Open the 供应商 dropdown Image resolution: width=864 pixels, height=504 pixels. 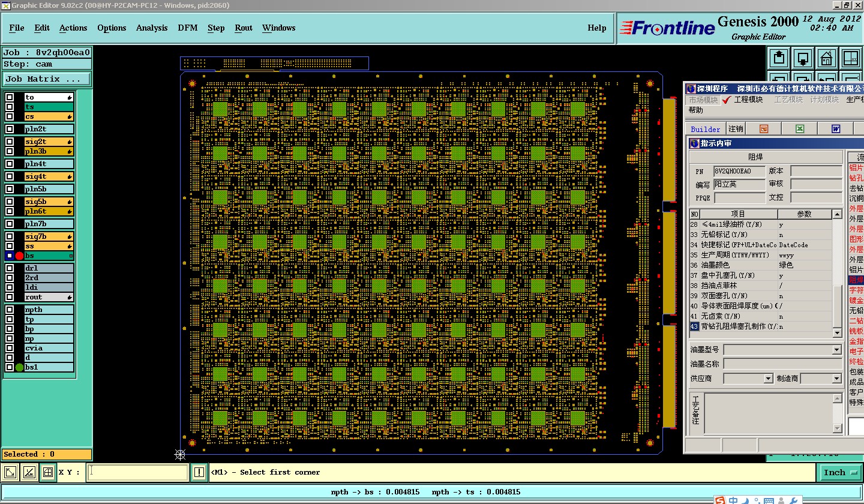tap(768, 379)
